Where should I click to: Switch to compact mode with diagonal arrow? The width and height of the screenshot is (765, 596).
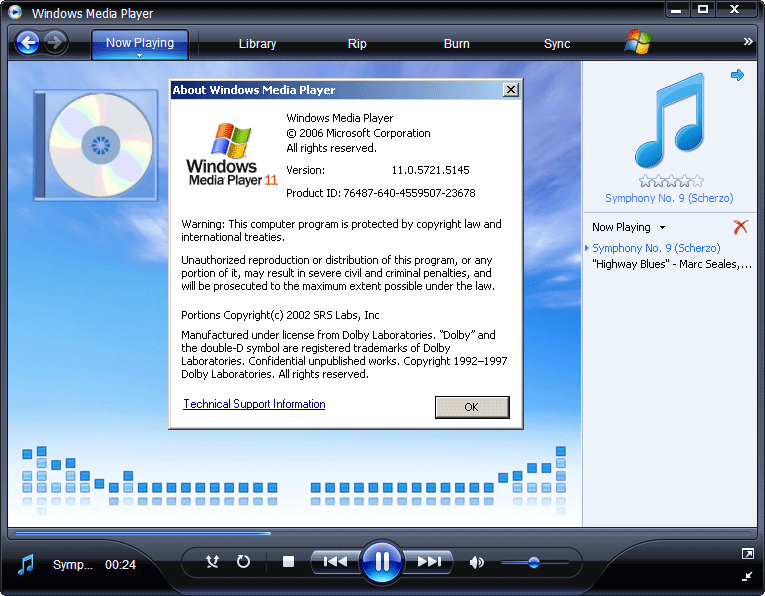[747, 576]
